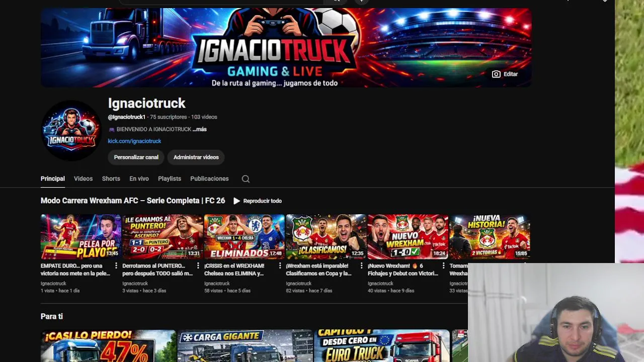Open the En vivo tab
644x362 pixels.
pos(139,179)
